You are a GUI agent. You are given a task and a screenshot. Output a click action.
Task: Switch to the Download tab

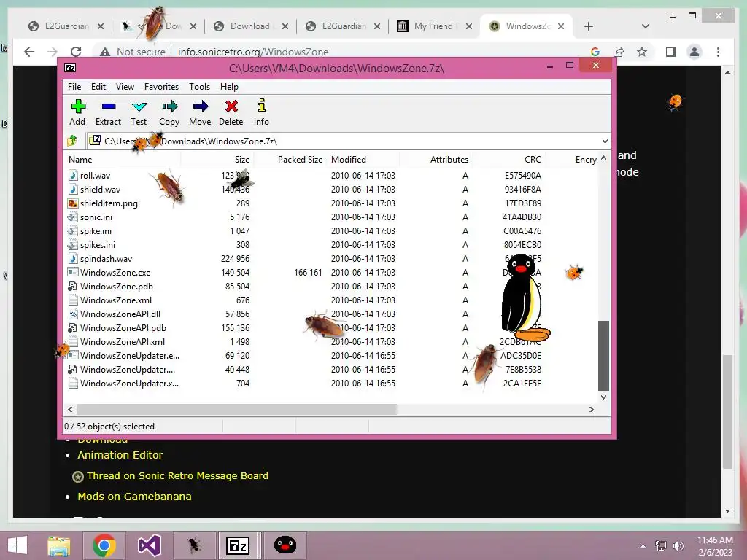pyautogui.click(x=252, y=26)
